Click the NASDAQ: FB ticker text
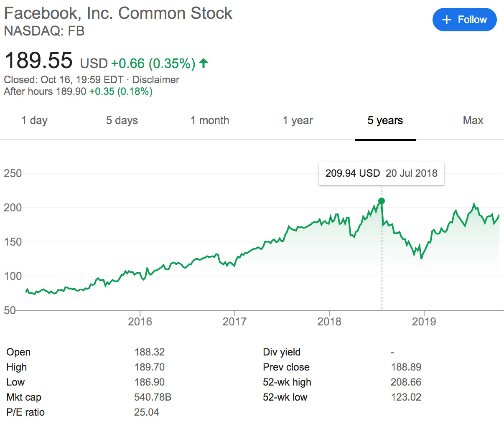 click(x=44, y=31)
